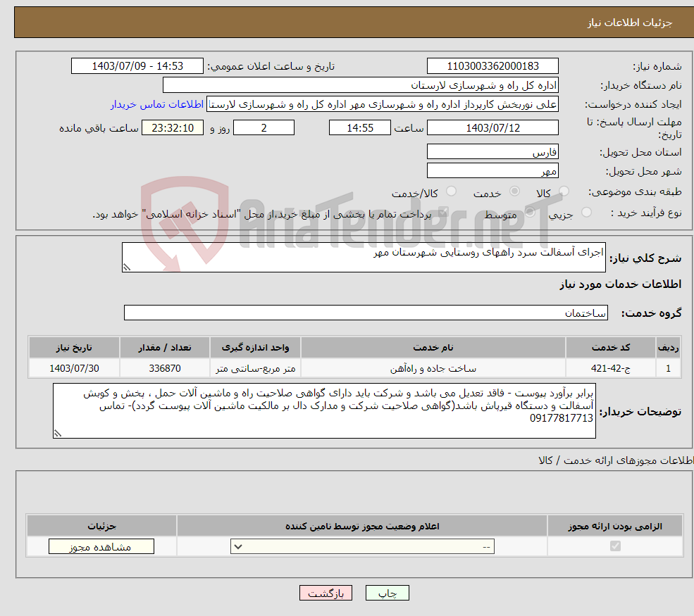Click the جزئیات اطلاعات نیاز page title
Viewport: 694px width, 616px height.
tap(629, 23)
